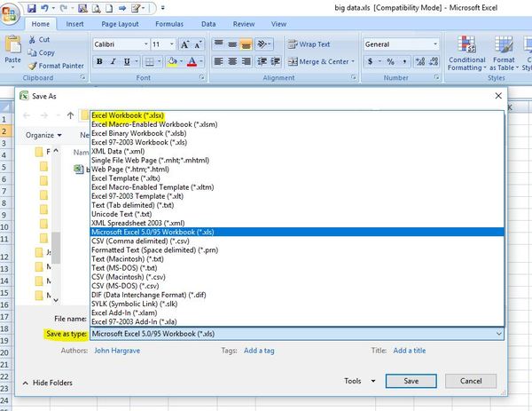Click the Save button in dialog

click(x=411, y=381)
